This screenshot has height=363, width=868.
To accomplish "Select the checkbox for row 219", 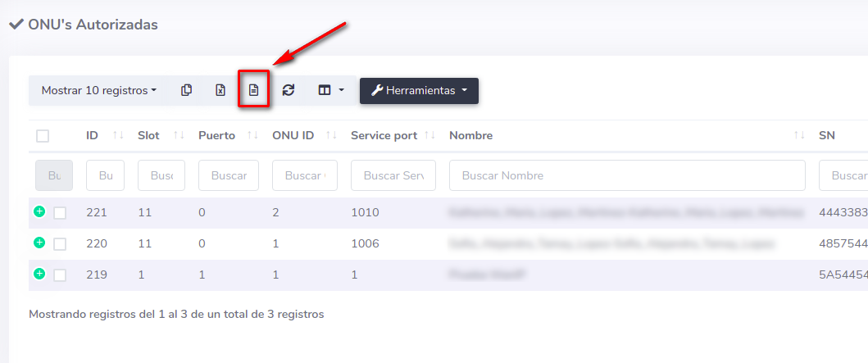I will coord(60,275).
